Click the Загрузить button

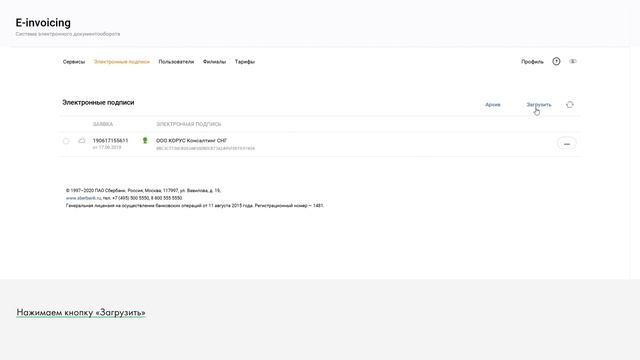539,104
